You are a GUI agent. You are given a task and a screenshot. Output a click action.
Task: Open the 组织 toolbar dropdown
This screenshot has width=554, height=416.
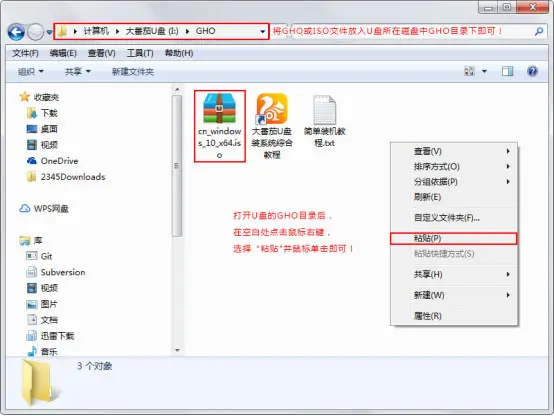(x=31, y=72)
